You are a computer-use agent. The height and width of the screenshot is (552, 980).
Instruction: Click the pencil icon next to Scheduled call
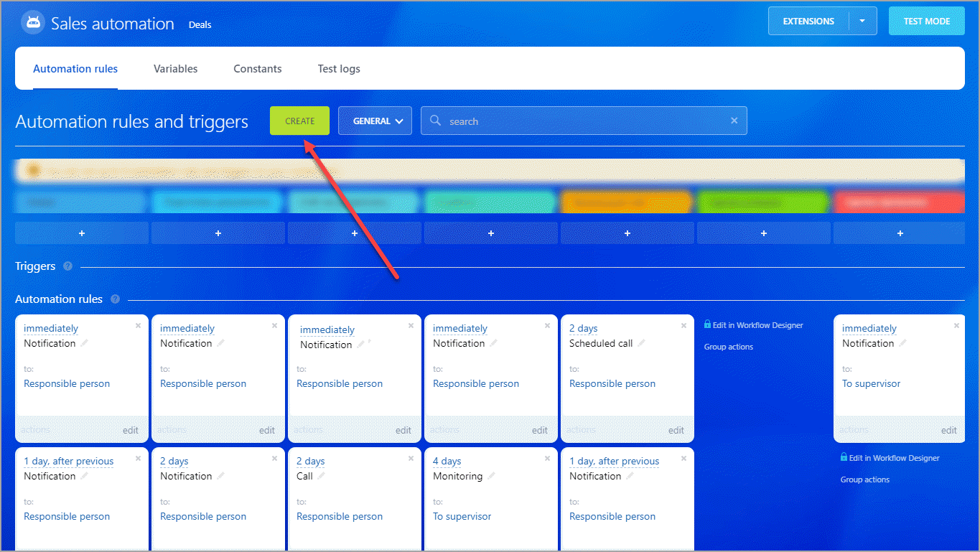(x=641, y=343)
